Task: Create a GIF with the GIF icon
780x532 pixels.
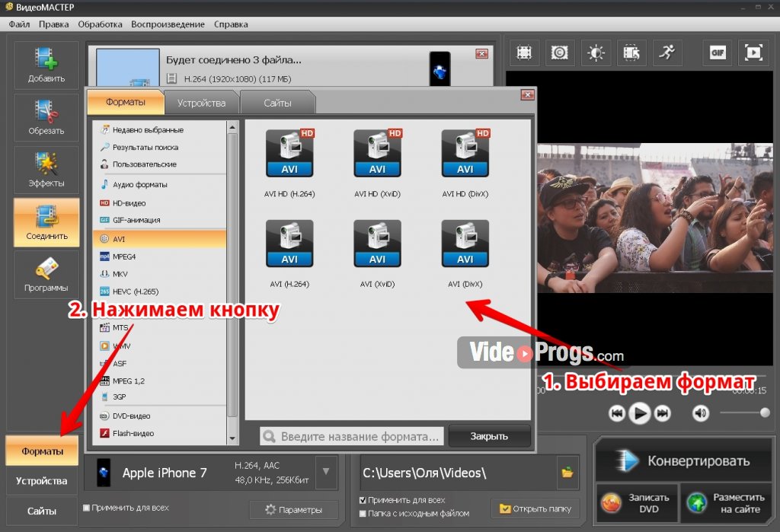Action: (x=718, y=53)
